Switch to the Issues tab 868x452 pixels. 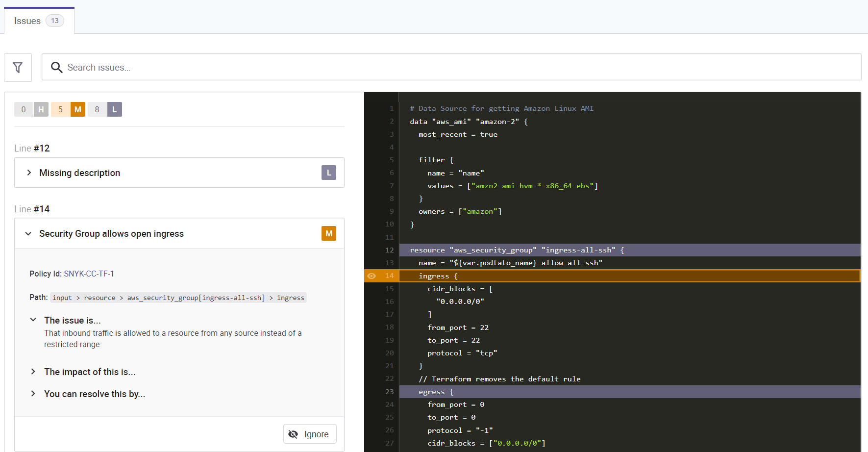pos(27,20)
